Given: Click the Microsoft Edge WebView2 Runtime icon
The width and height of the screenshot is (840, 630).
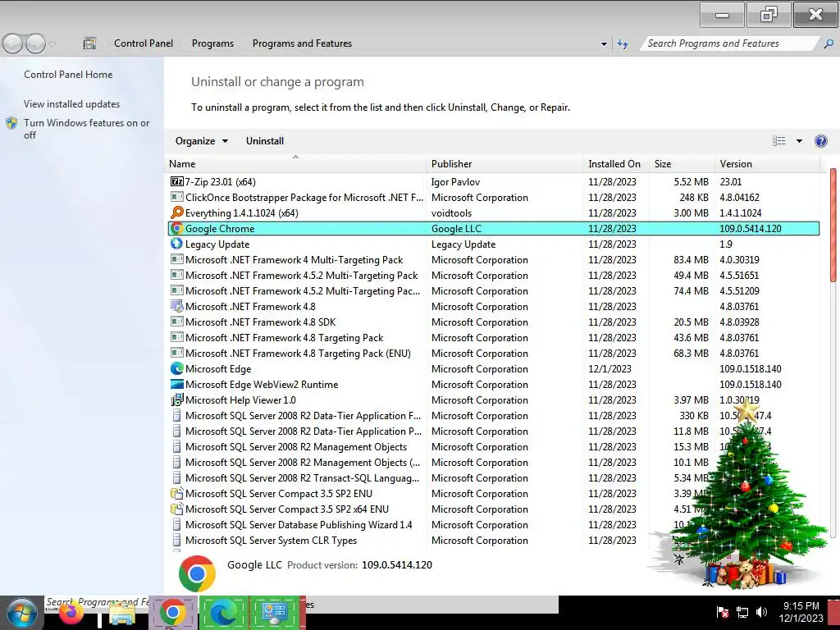Looking at the screenshot, I should point(177,384).
